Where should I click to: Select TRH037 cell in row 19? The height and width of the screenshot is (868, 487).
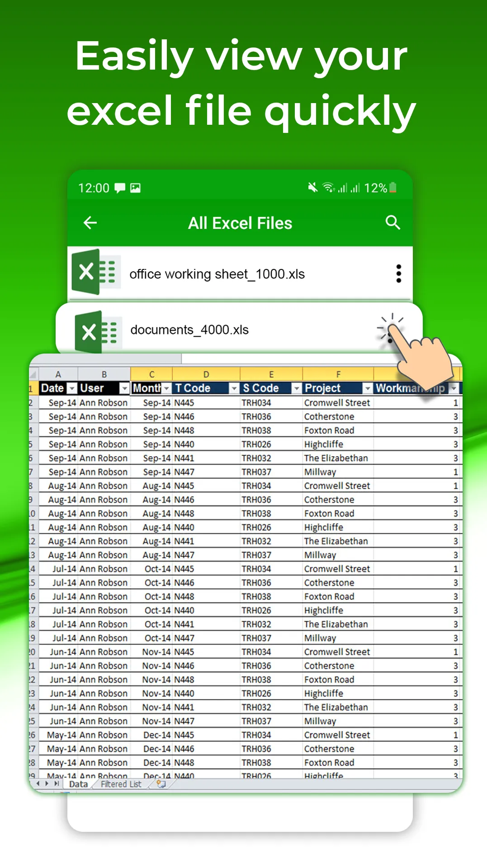click(x=271, y=638)
